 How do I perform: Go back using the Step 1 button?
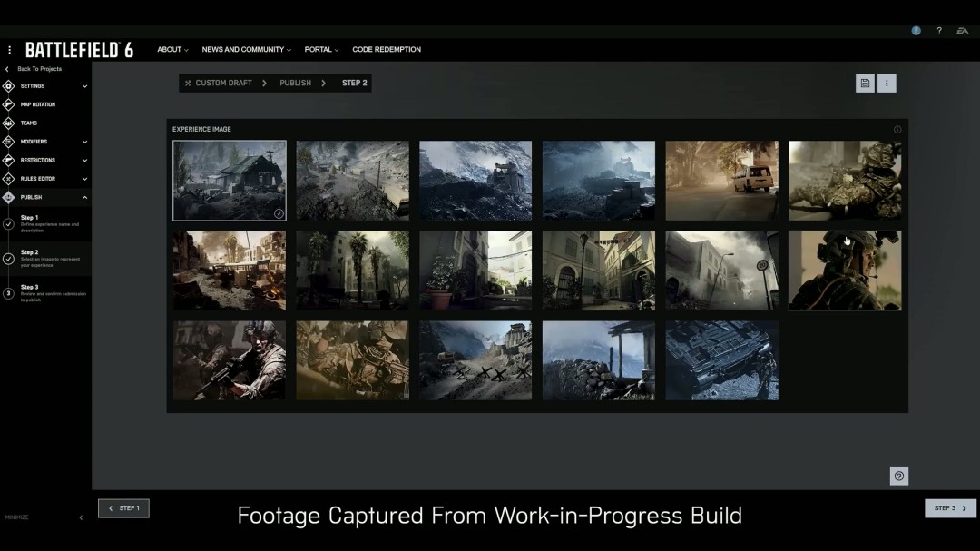pyautogui.click(x=123, y=508)
